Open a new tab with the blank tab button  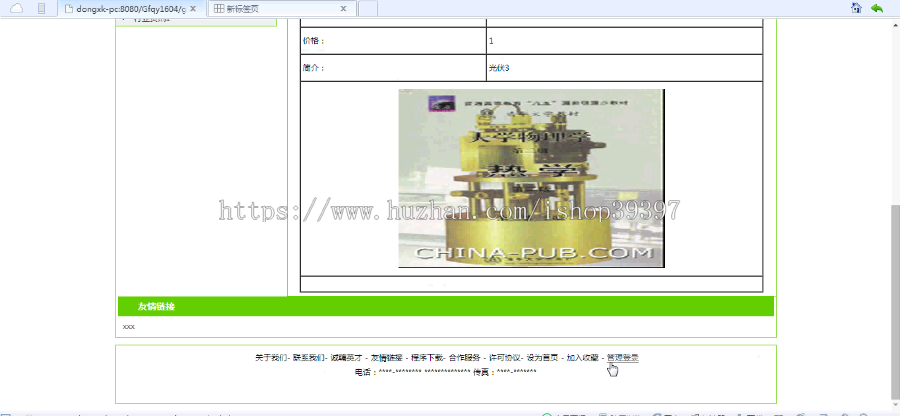click(368, 9)
